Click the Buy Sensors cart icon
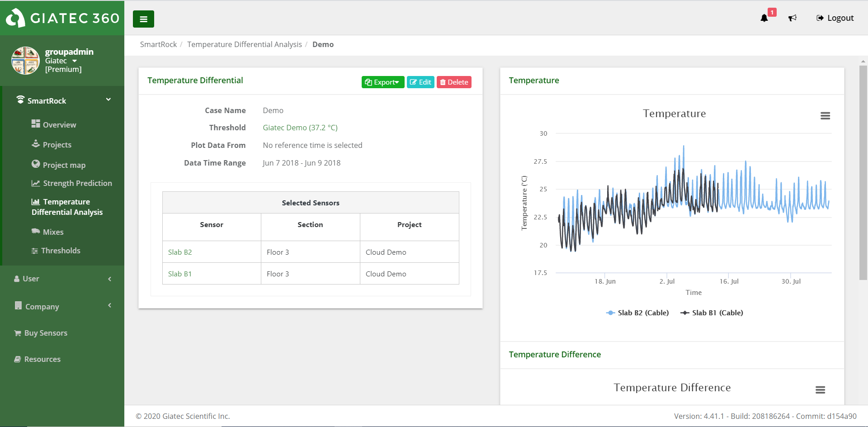 (x=18, y=333)
